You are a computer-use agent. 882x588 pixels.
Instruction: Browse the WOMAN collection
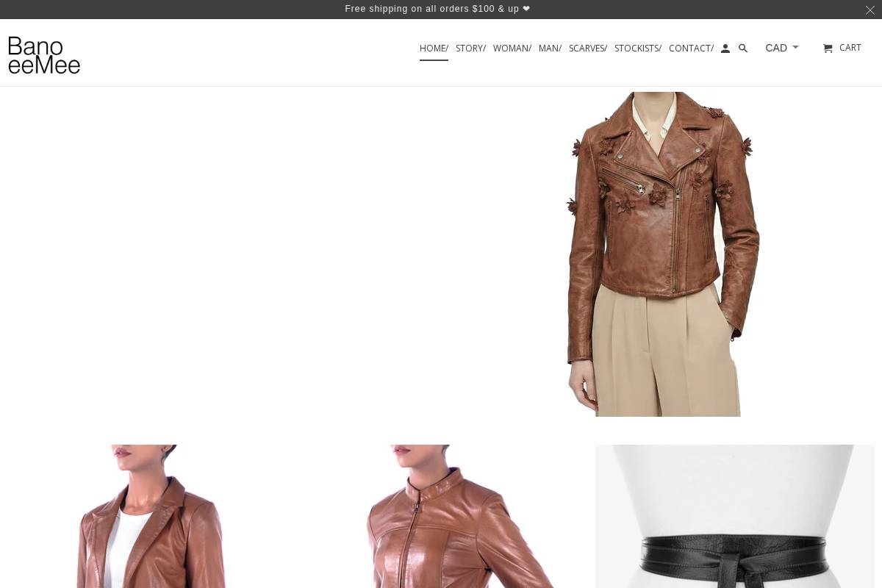tap(512, 48)
